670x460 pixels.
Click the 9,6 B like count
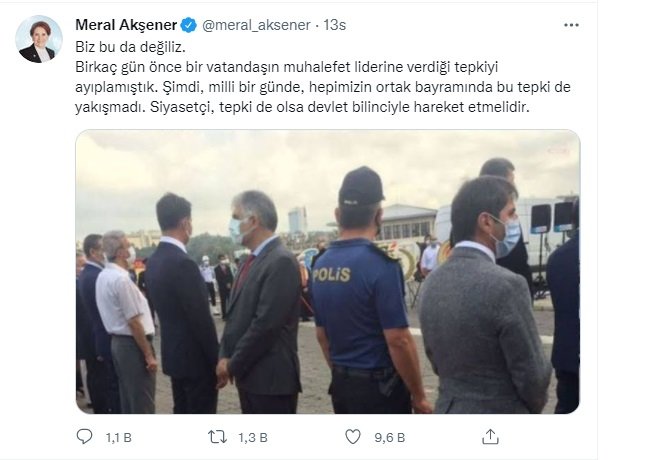(389, 437)
